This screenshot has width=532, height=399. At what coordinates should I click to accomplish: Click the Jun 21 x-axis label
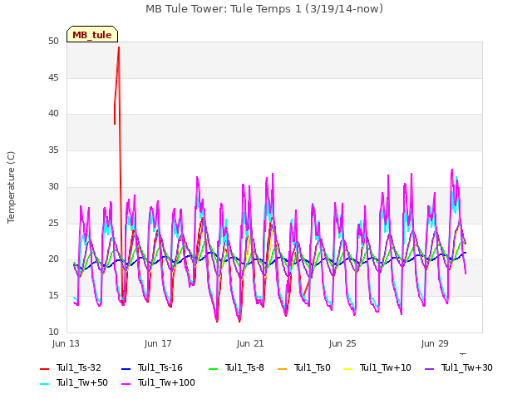(250, 343)
